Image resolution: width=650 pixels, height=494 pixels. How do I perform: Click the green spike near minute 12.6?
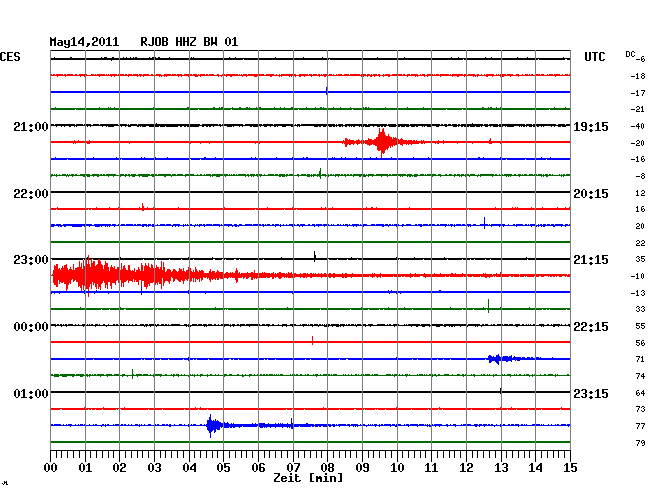pyautogui.click(x=488, y=306)
